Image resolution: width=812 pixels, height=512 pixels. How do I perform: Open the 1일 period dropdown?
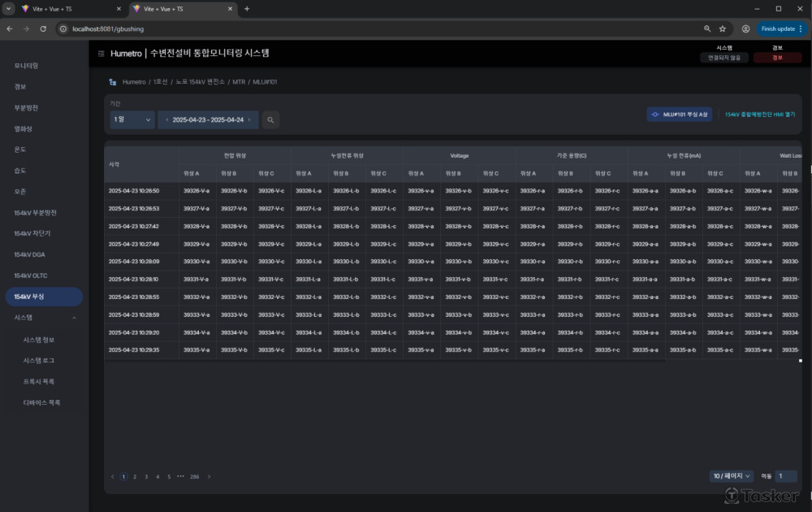132,119
